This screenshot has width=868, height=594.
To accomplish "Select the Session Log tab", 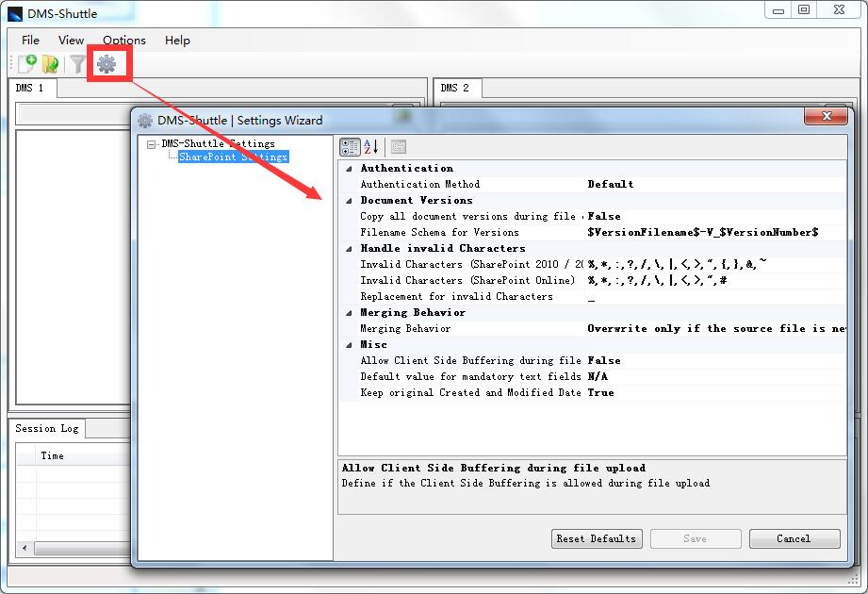I will coord(47,428).
